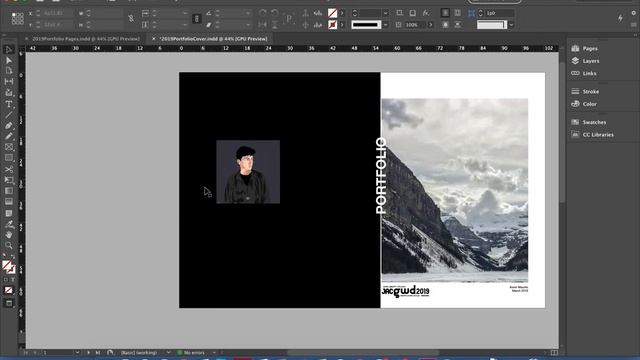Switch to 2019PortfolioCover.indd tab
This screenshot has width=640, height=360.
coord(213,39)
